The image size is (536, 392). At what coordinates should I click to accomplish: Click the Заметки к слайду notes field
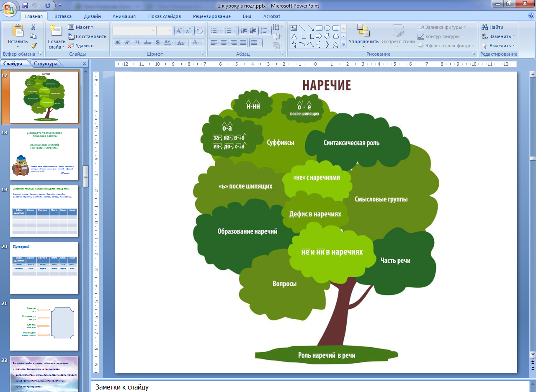coord(310,387)
